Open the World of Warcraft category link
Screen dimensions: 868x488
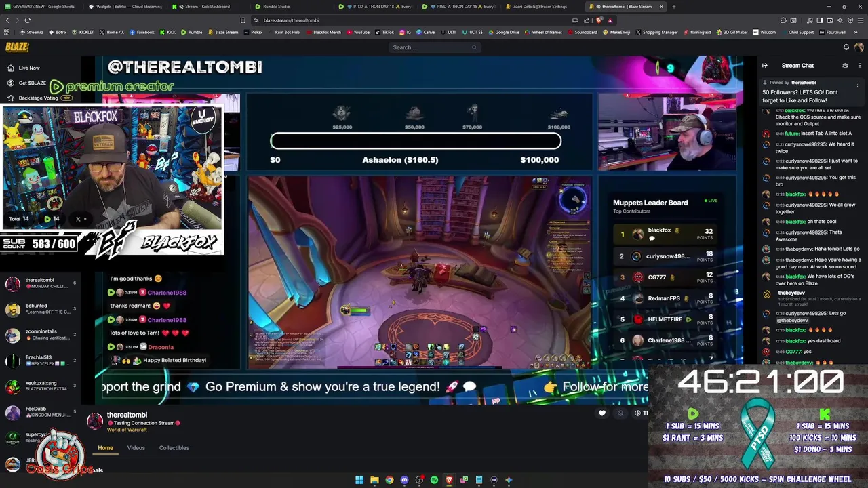[x=127, y=430]
